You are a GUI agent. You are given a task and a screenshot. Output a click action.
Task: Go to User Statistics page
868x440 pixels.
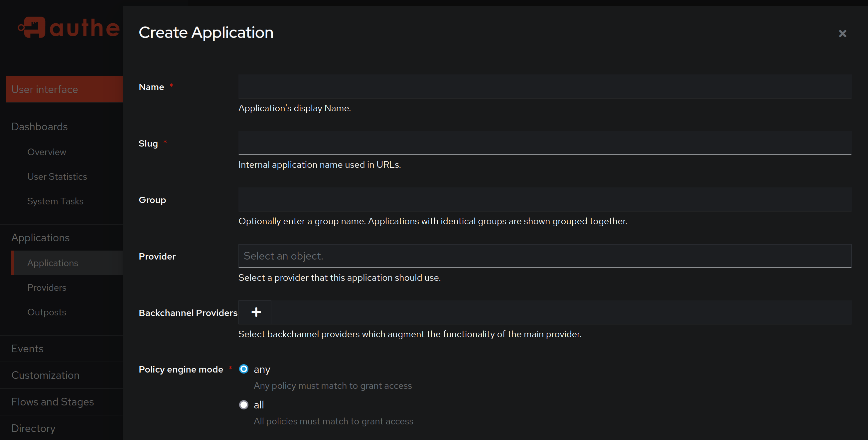click(57, 177)
